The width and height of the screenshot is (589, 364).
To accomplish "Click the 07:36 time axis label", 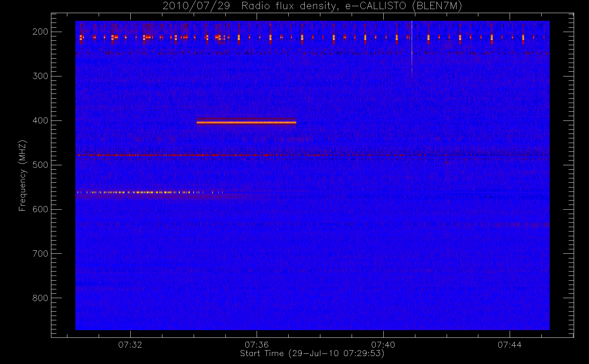I will (257, 345).
